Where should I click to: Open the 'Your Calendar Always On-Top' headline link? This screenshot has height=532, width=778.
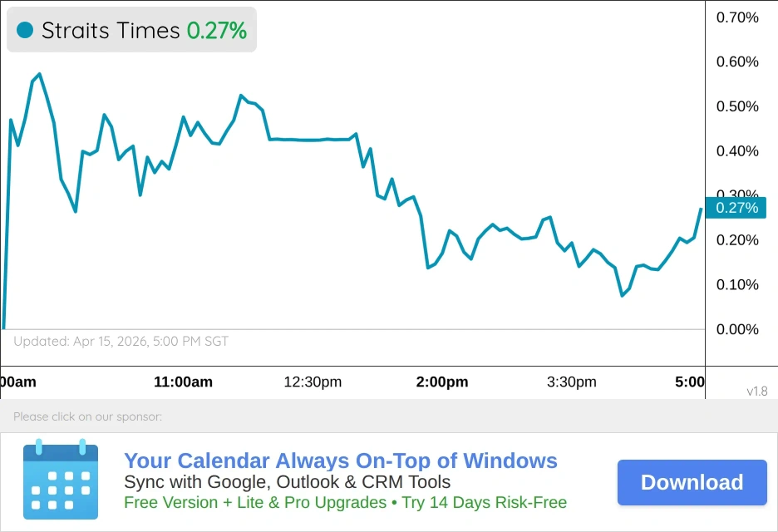click(340, 461)
